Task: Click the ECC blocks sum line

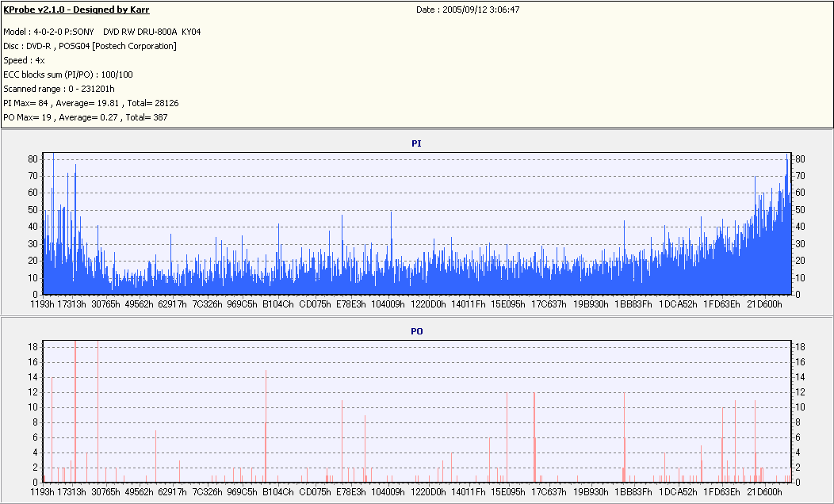Action: 68,75
